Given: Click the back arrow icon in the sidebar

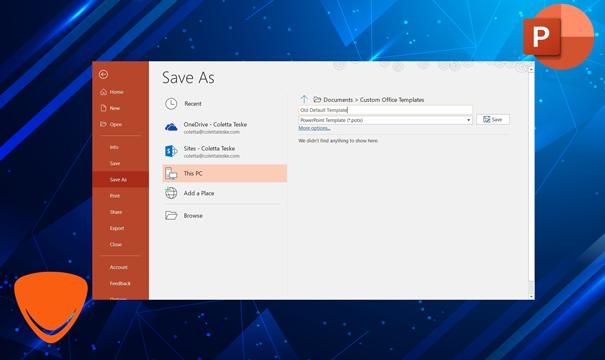Looking at the screenshot, I should point(103,74).
